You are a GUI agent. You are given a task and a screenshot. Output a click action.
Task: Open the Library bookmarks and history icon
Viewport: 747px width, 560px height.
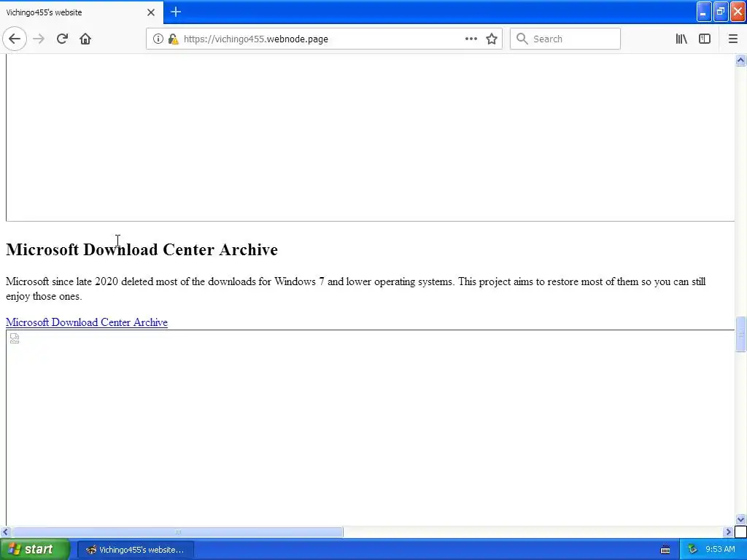(681, 39)
